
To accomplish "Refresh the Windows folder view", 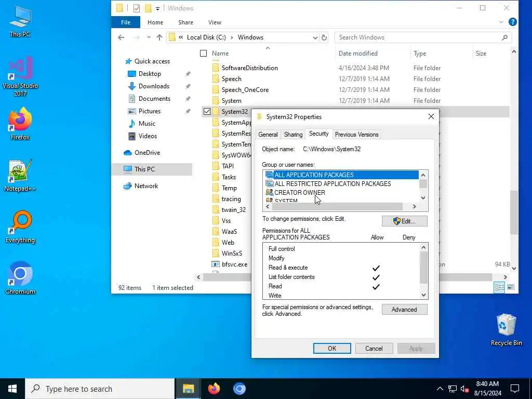I will click(324, 37).
